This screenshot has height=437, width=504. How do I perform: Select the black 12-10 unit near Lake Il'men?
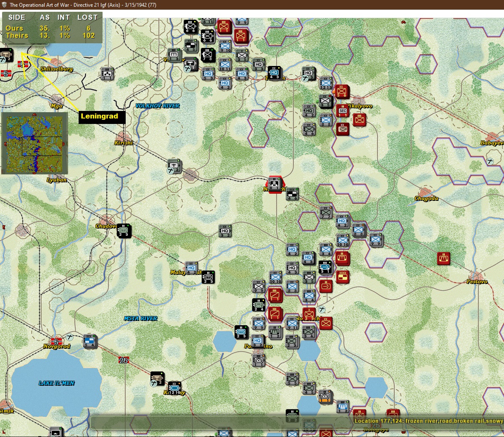pyautogui.click(x=175, y=388)
